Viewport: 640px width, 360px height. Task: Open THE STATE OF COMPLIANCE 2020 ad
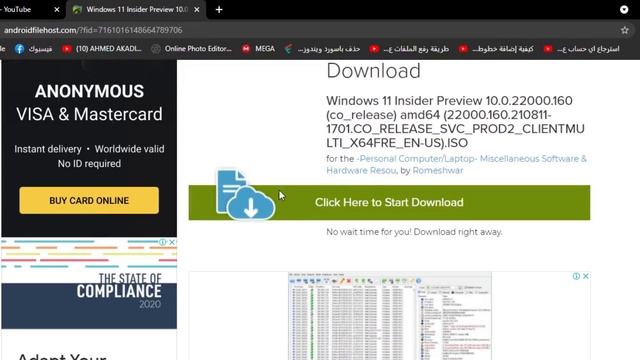point(89,284)
